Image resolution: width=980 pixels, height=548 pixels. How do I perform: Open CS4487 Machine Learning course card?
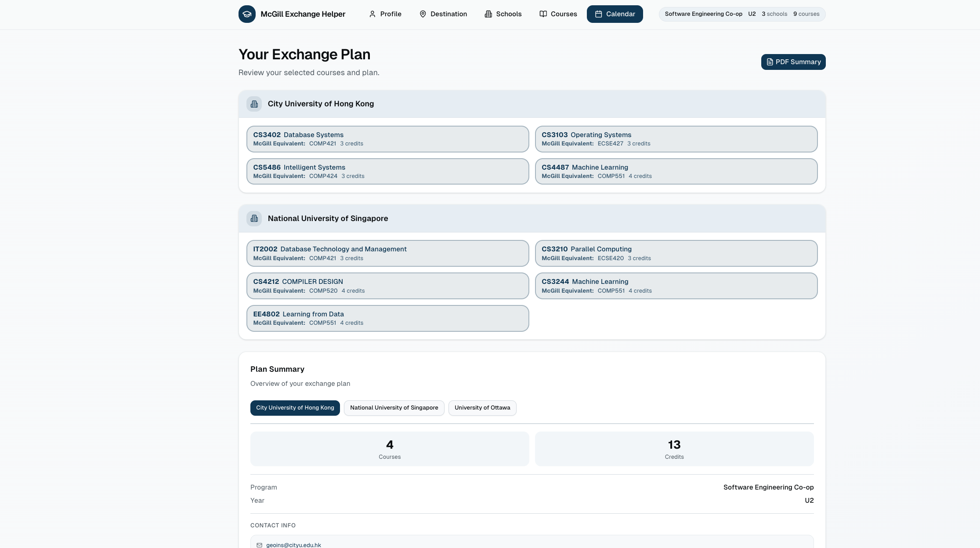pos(676,171)
